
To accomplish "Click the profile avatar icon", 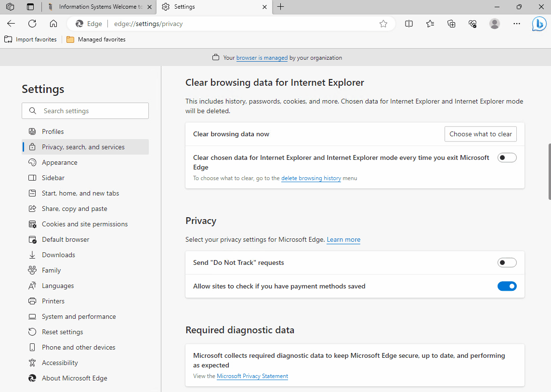I will click(x=494, y=24).
